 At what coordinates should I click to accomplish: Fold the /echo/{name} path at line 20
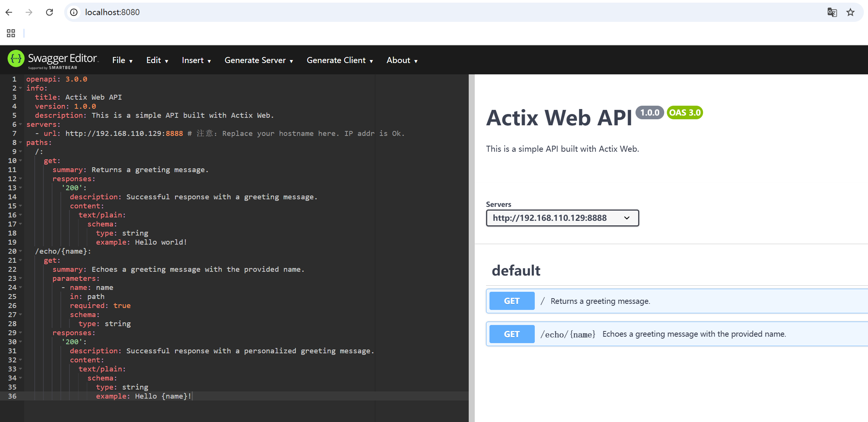(20, 251)
